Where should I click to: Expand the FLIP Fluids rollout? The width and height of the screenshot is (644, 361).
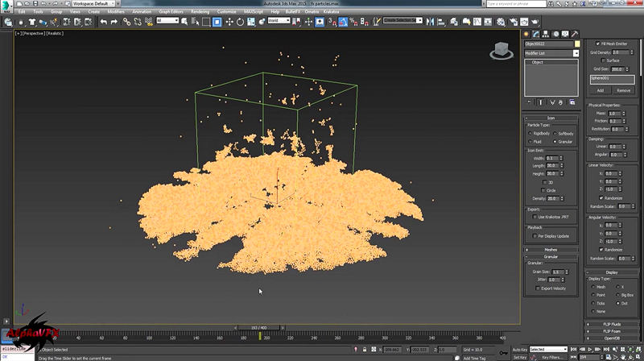pyautogui.click(x=613, y=324)
